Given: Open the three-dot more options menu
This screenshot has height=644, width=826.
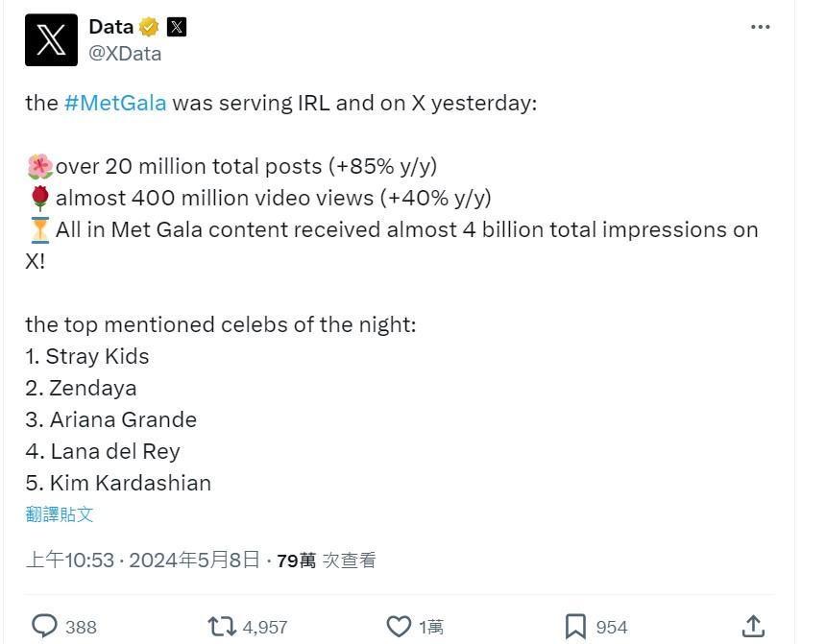Looking at the screenshot, I should [761, 27].
